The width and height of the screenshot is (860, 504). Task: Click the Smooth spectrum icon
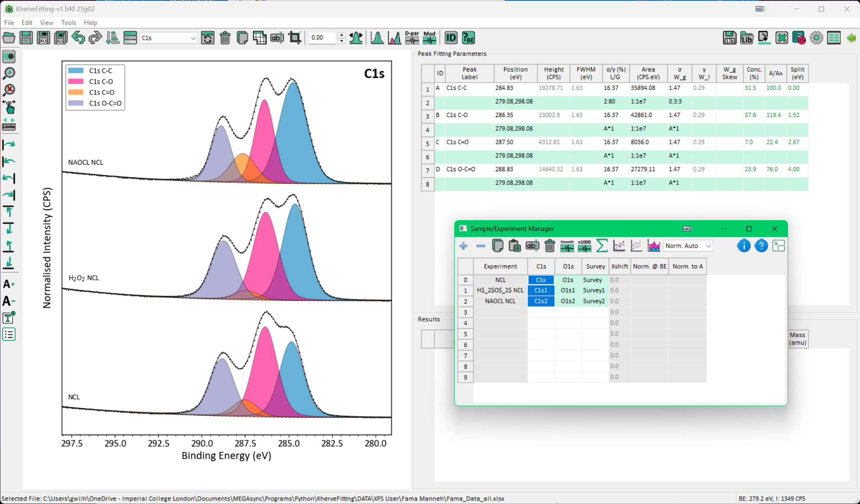tap(567, 246)
